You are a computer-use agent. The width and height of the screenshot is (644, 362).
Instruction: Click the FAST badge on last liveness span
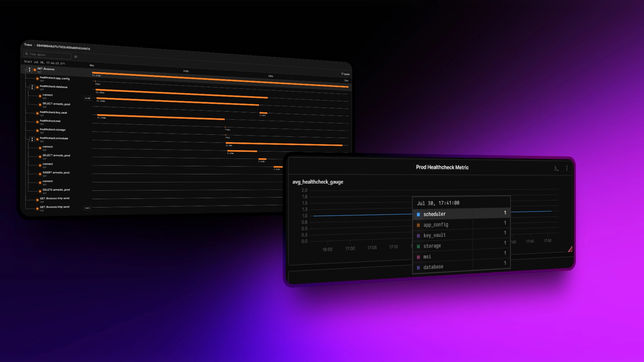(88, 208)
